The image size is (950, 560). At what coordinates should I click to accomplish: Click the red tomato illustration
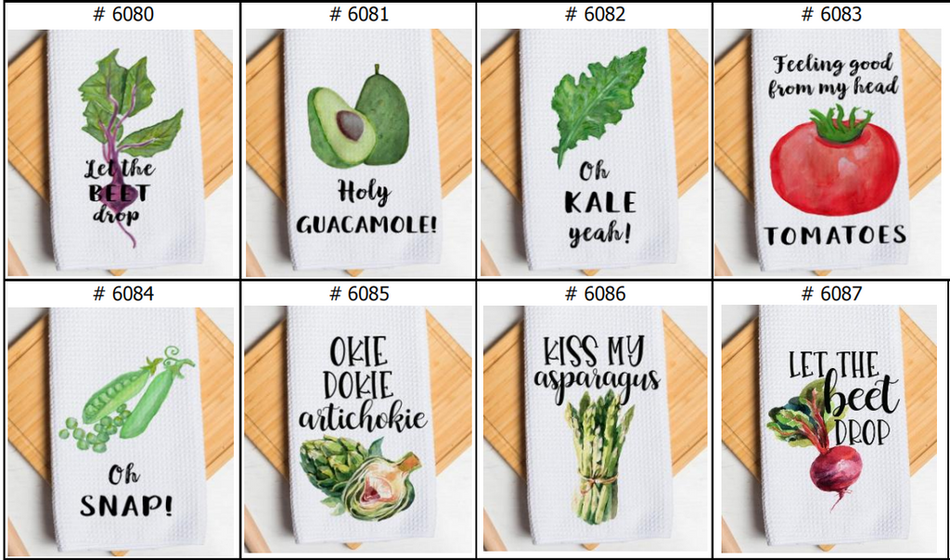tap(834, 159)
